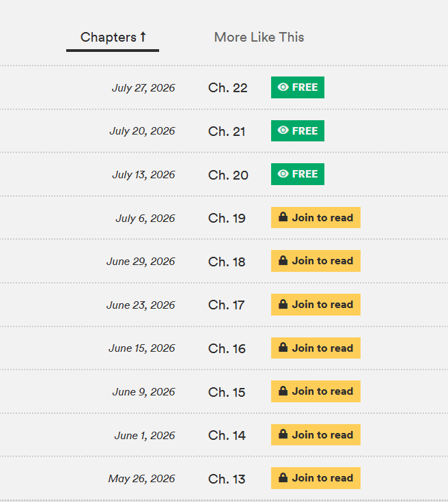Open Ch. 21 chapter link

tap(227, 132)
